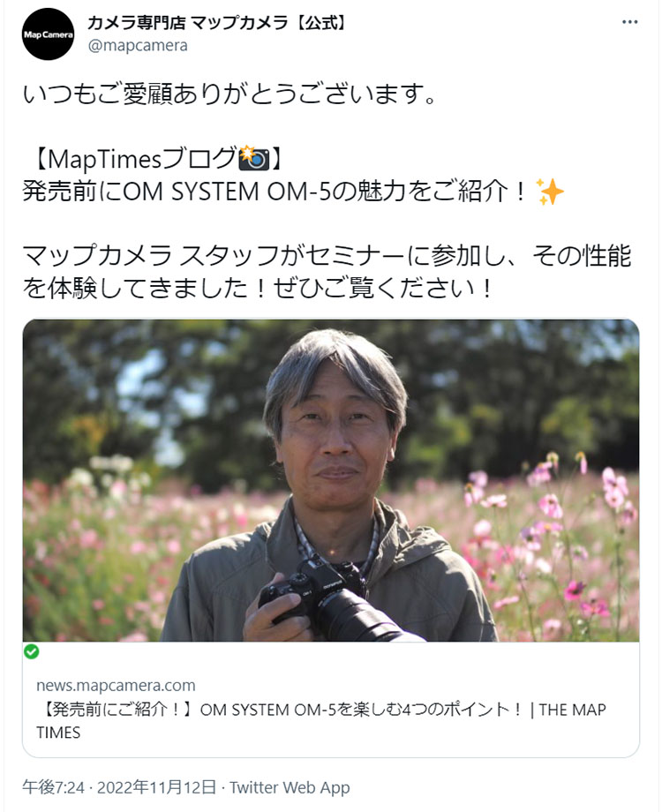Open the @mapcamera handle link
Viewport: 662px width, 812px height.
138,46
